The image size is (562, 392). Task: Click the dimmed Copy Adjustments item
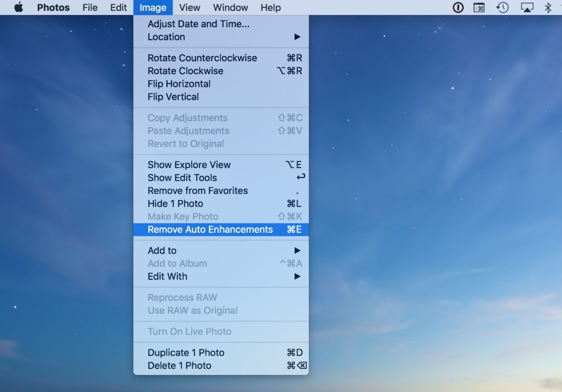(x=221, y=118)
